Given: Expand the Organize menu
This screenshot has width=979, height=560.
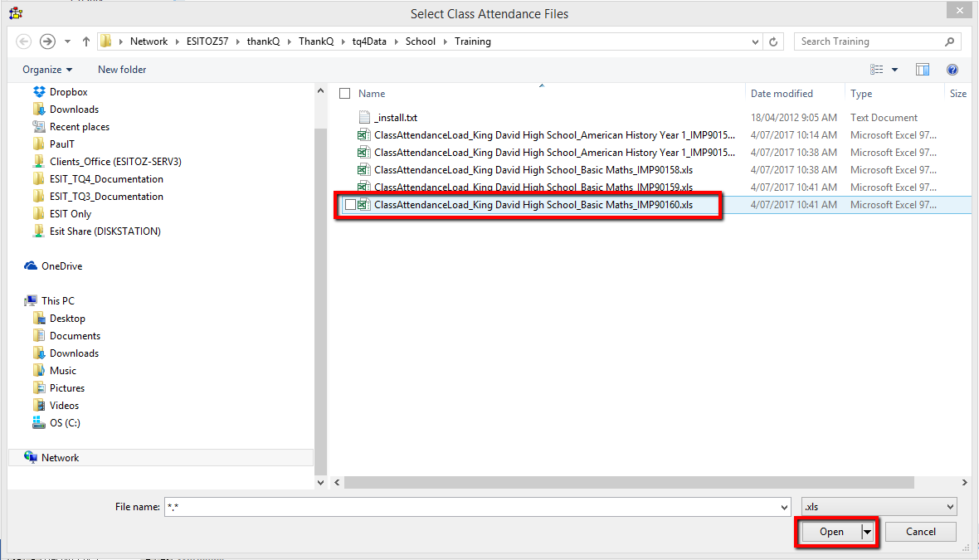Looking at the screenshot, I should pos(47,70).
